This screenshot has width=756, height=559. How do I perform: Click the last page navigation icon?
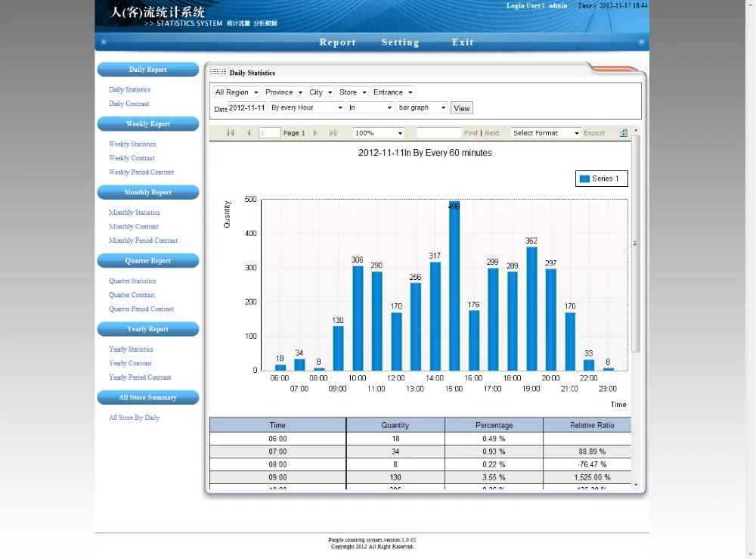tap(333, 132)
